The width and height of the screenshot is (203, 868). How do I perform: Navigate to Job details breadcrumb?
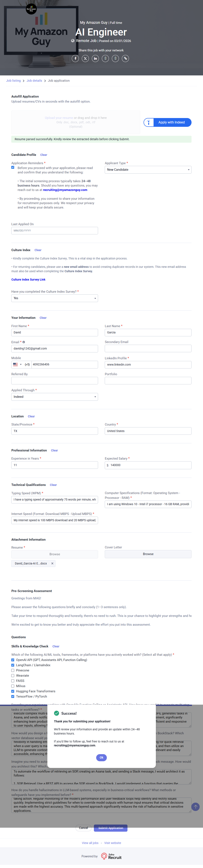(x=34, y=81)
